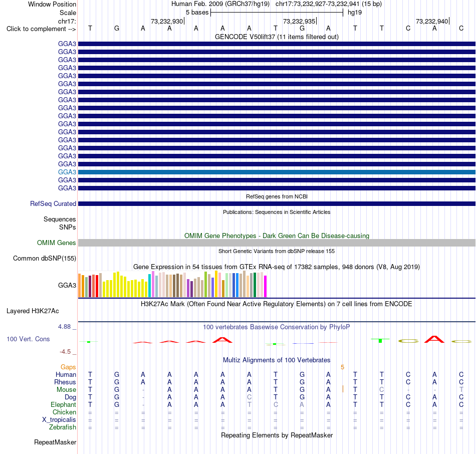Click the Common dbSNP(155) label
Image resolution: width=476 pixels, height=454 pixels.
click(x=44, y=258)
